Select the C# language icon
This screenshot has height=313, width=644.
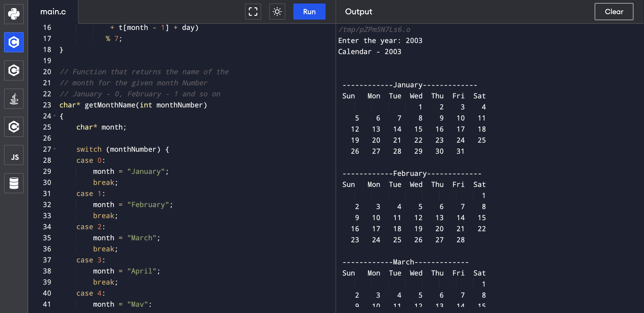coord(14,127)
